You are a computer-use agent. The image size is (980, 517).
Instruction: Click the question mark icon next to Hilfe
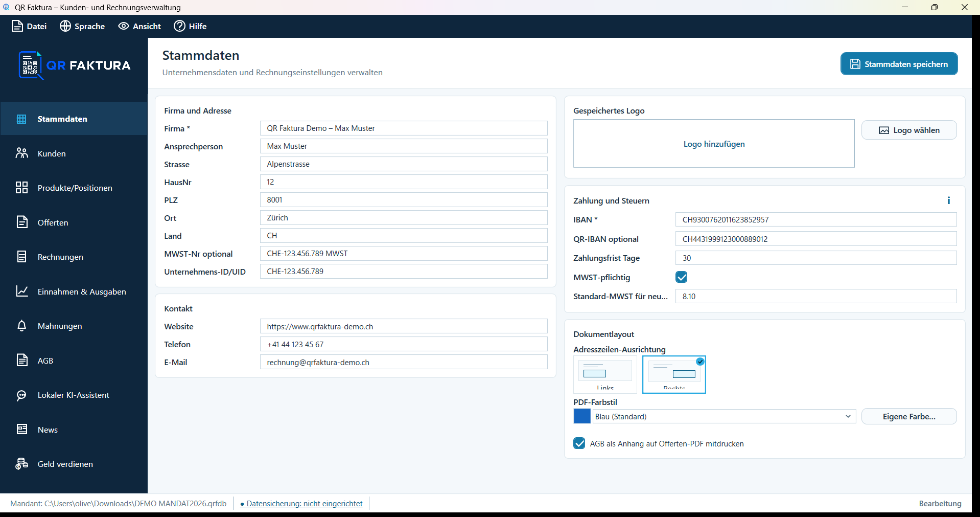click(179, 26)
